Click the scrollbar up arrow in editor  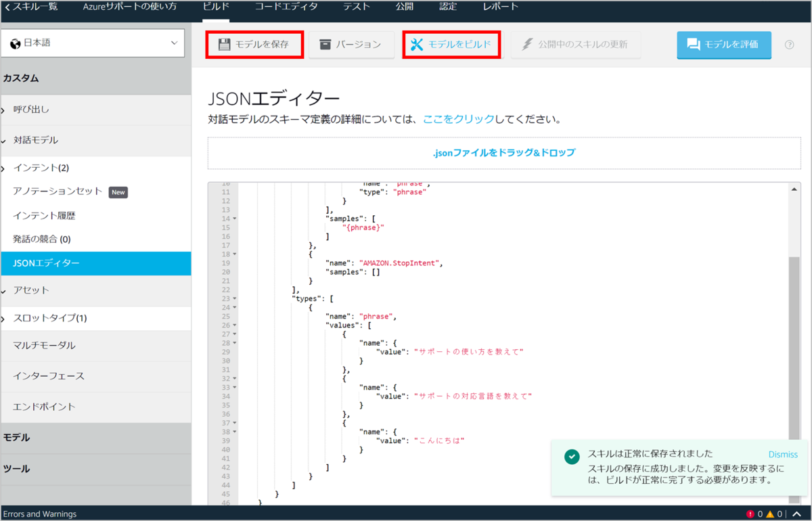[794, 189]
